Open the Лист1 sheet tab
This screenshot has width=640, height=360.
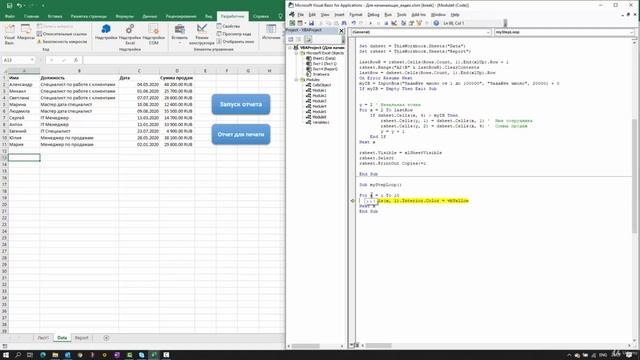pyautogui.click(x=43, y=338)
